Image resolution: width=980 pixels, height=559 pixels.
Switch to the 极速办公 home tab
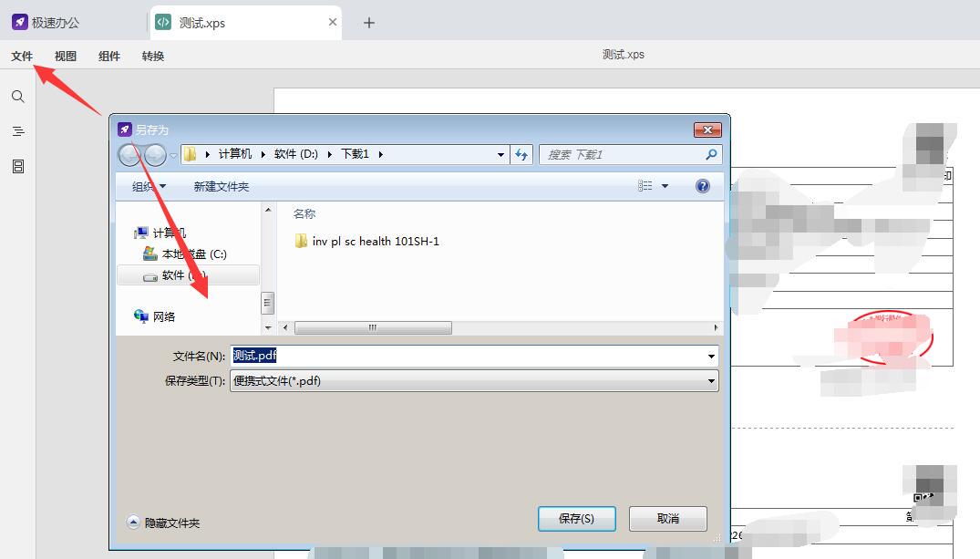(46, 23)
